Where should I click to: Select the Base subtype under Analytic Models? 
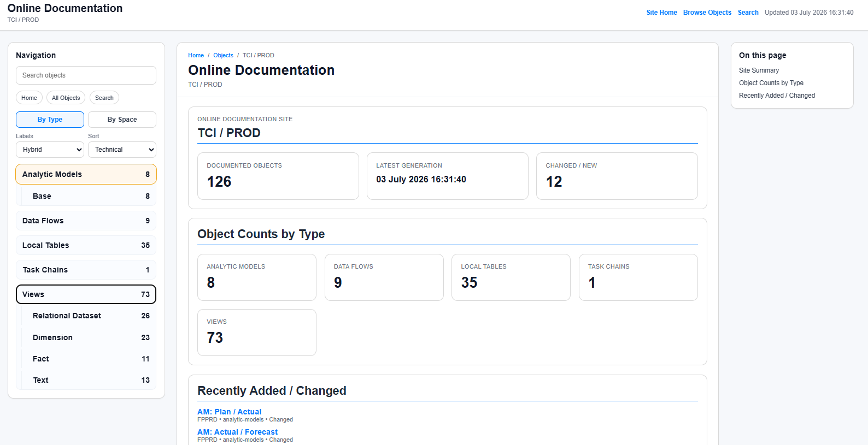point(89,196)
